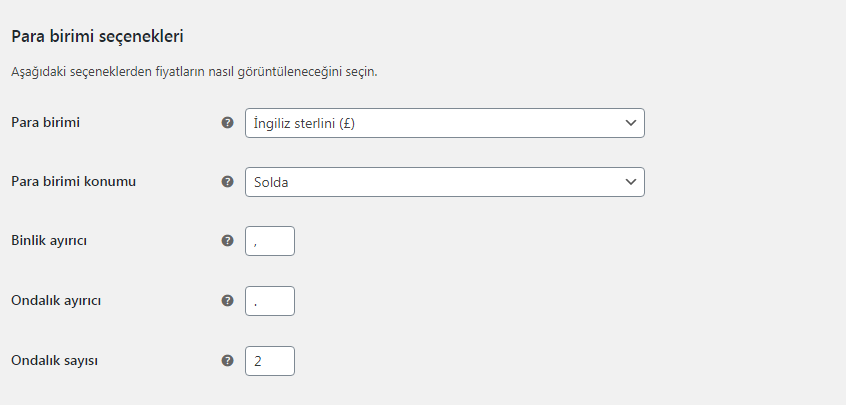Show help tooltip for Binlik ayırıcı

(x=228, y=241)
